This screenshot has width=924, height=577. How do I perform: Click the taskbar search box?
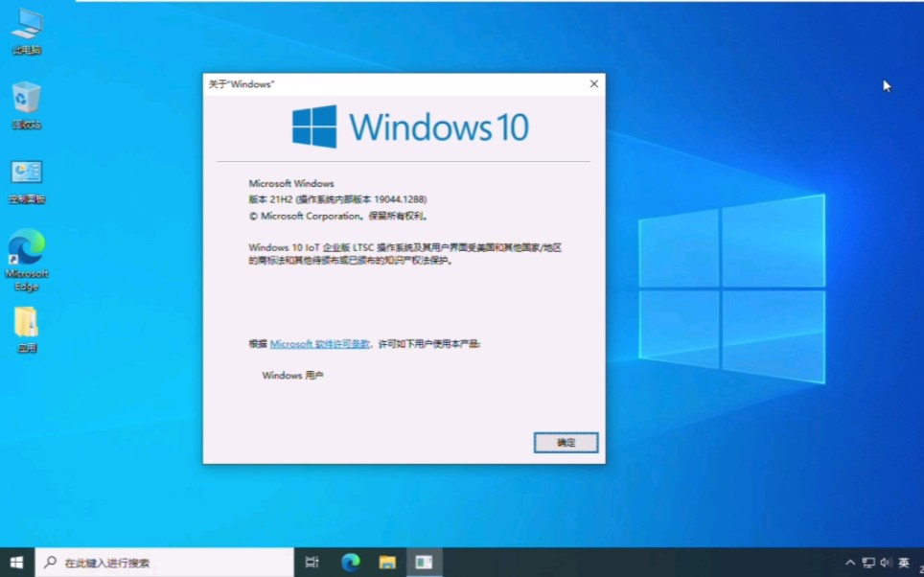[x=165, y=563]
